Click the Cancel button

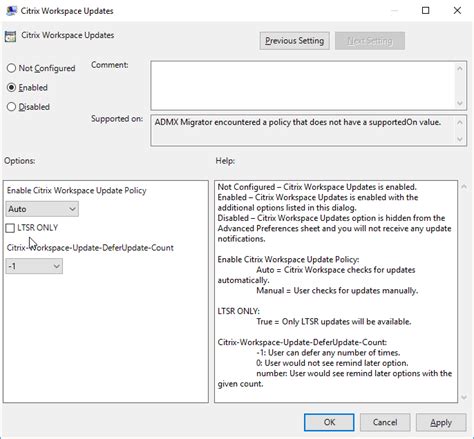pos(385,422)
